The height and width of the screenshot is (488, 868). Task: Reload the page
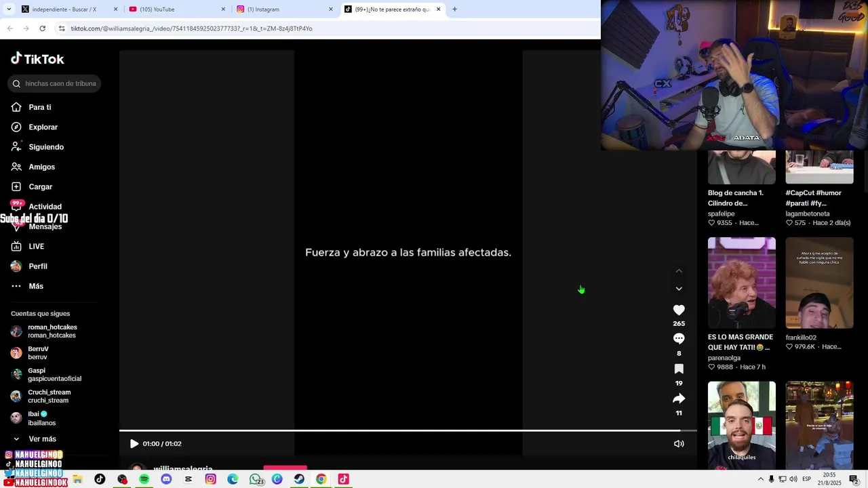pyautogui.click(x=42, y=28)
